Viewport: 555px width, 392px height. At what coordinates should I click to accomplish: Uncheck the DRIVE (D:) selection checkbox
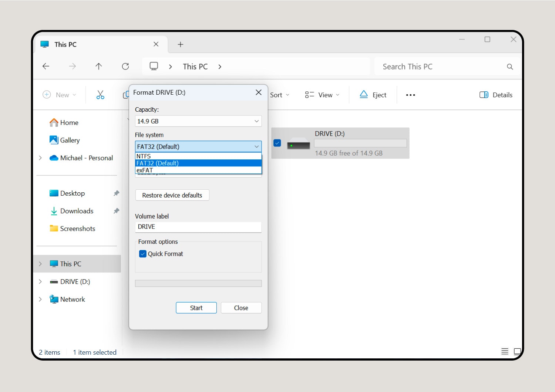[277, 143]
